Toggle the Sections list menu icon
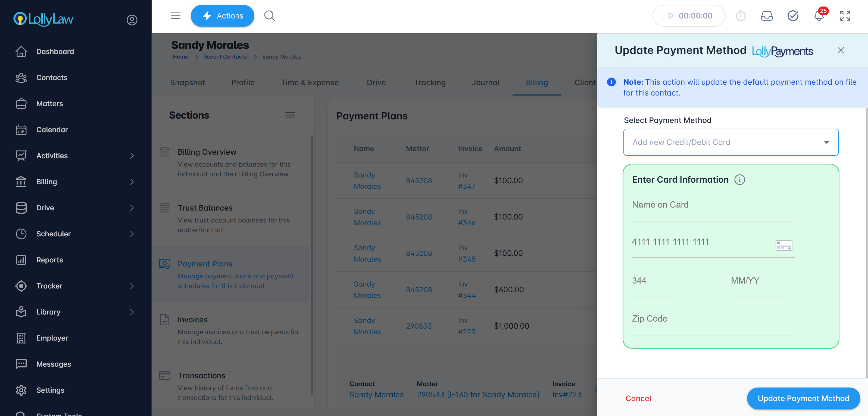Screen dimensions: 868x416 290,115
